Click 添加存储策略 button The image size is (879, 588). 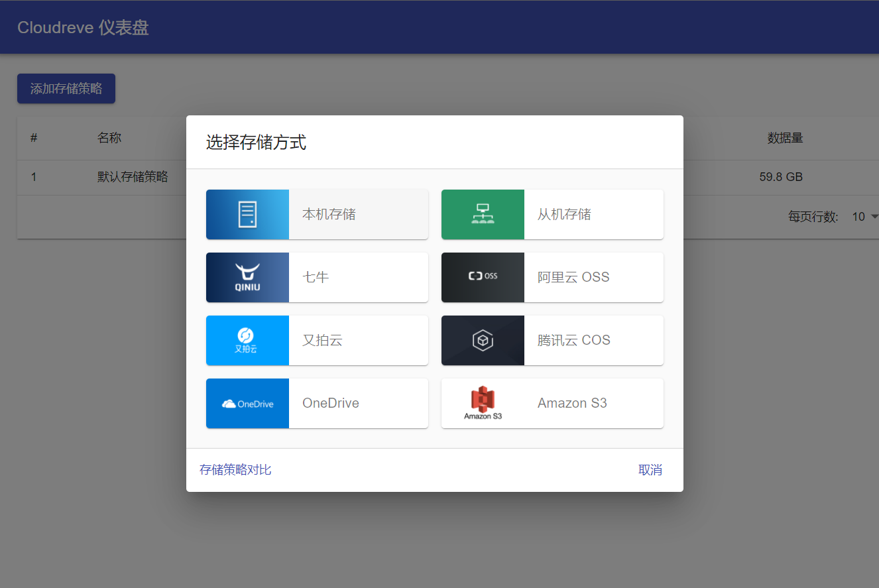pos(66,88)
